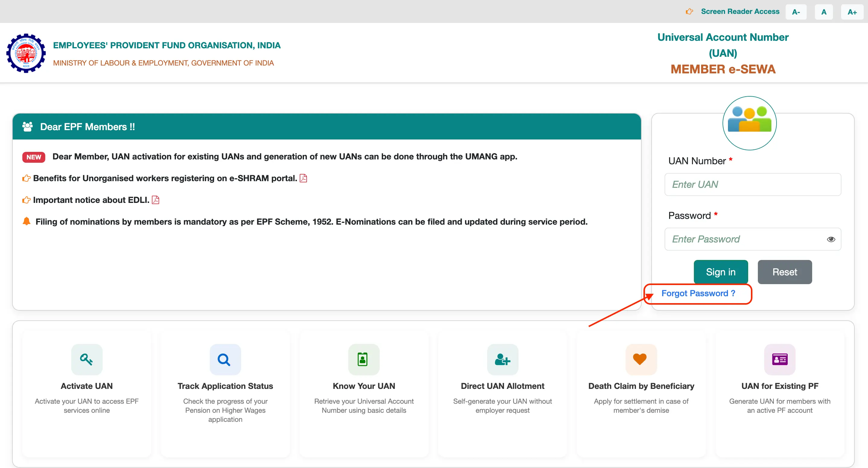Select the Know Your UAN title
The width and height of the screenshot is (868, 468).
point(364,386)
